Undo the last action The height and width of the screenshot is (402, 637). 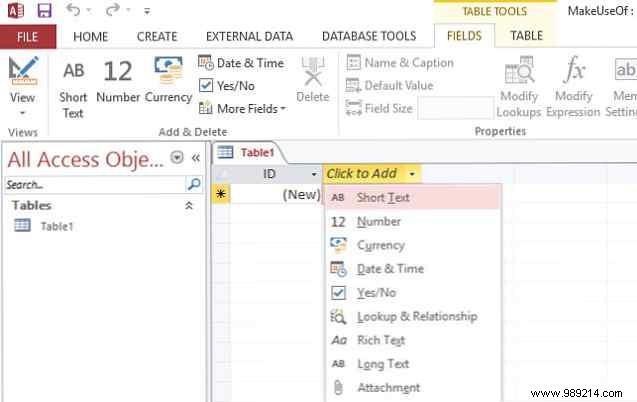73,10
